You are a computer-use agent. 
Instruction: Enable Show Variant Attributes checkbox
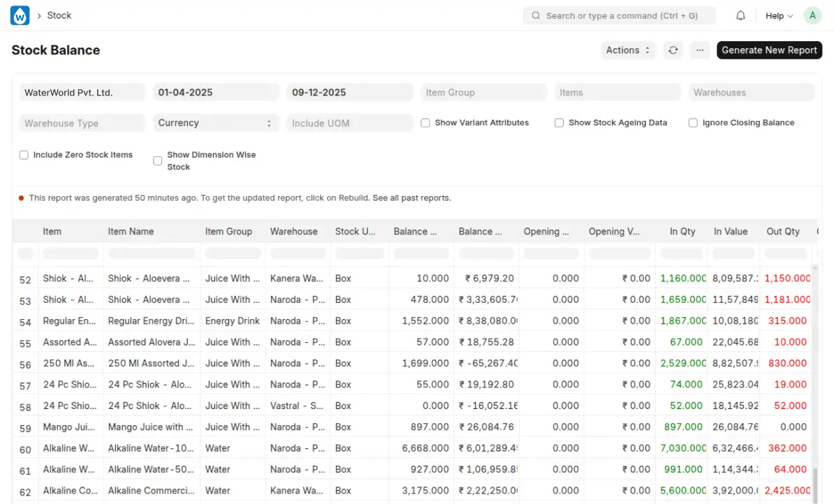pos(425,123)
